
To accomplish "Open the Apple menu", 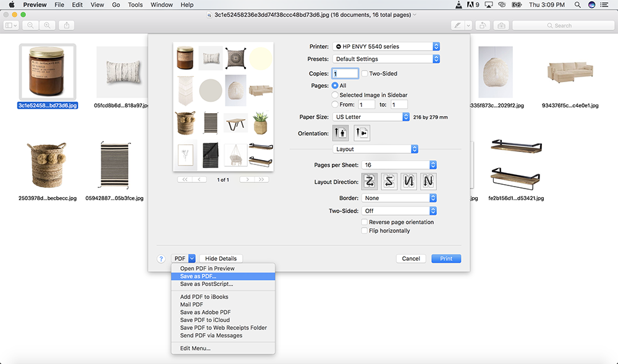I will (x=11, y=5).
